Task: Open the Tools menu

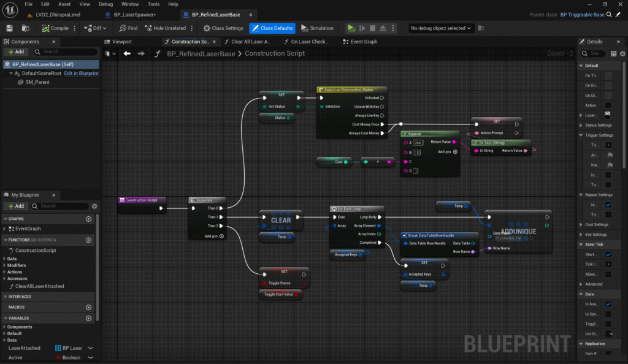Action: click(153, 4)
